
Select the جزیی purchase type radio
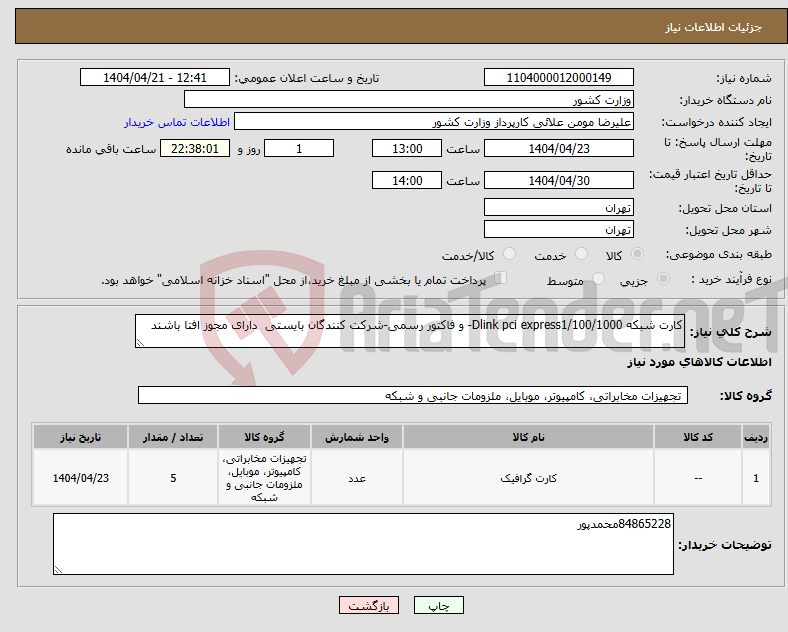click(x=663, y=278)
